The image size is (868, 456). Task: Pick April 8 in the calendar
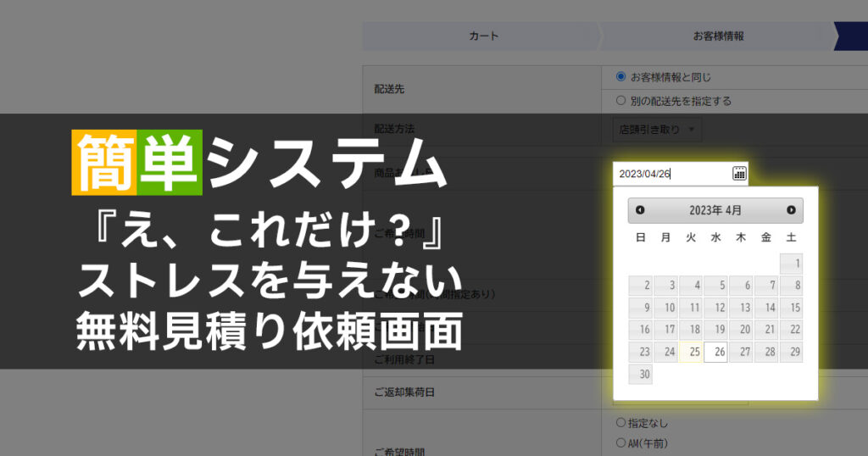point(791,286)
